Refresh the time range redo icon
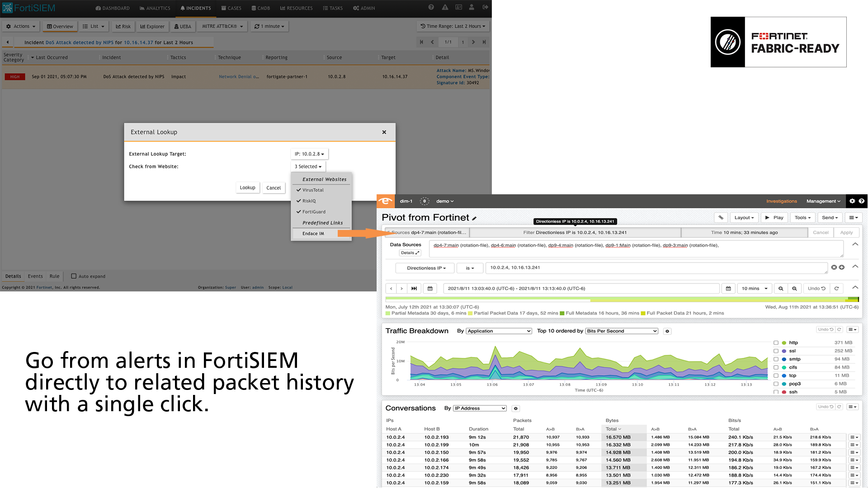The image size is (868, 488). pyautogui.click(x=836, y=288)
